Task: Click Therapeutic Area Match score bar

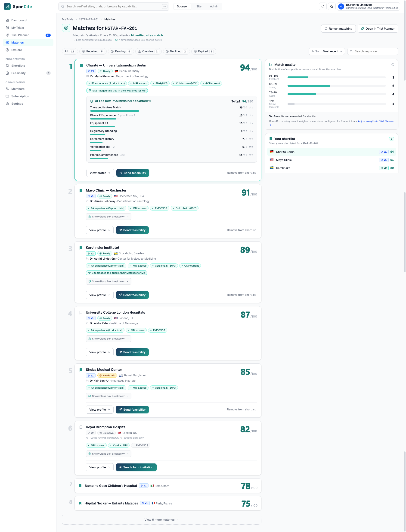Action: 115,111
